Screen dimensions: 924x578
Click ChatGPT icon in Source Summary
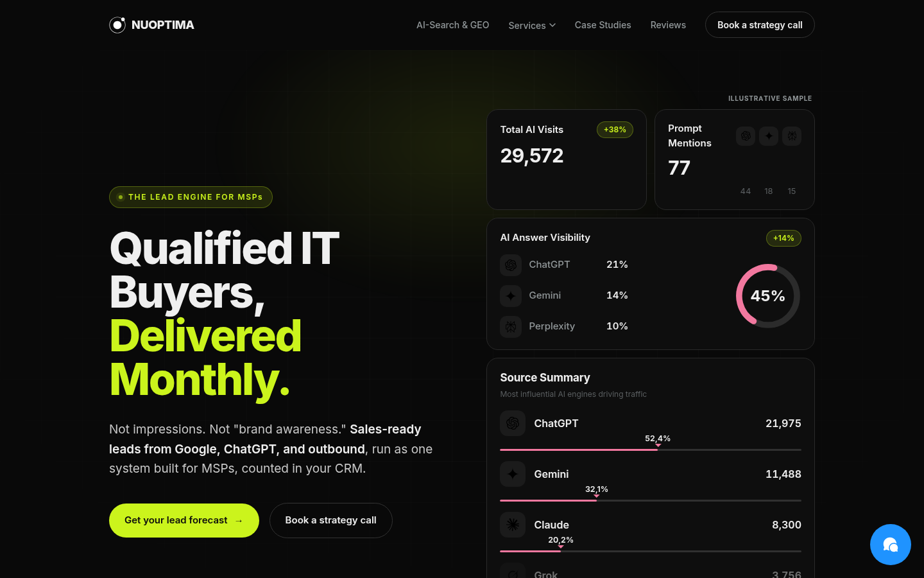pos(513,423)
